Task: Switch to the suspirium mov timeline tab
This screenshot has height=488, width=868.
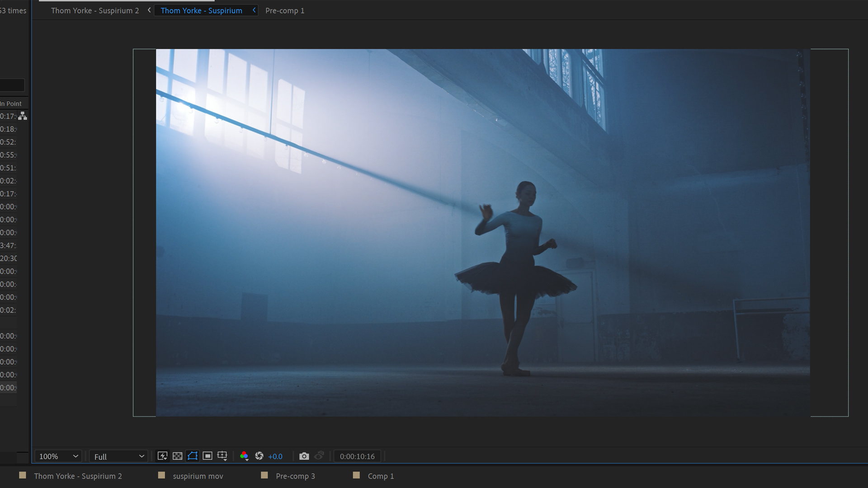Action: pyautogui.click(x=198, y=476)
